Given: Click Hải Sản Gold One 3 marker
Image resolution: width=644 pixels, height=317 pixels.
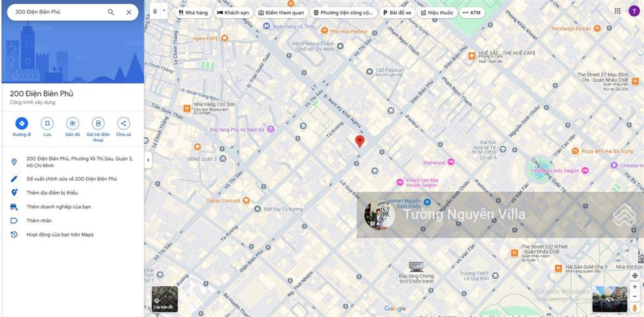Looking at the screenshot, I should pos(558,268).
